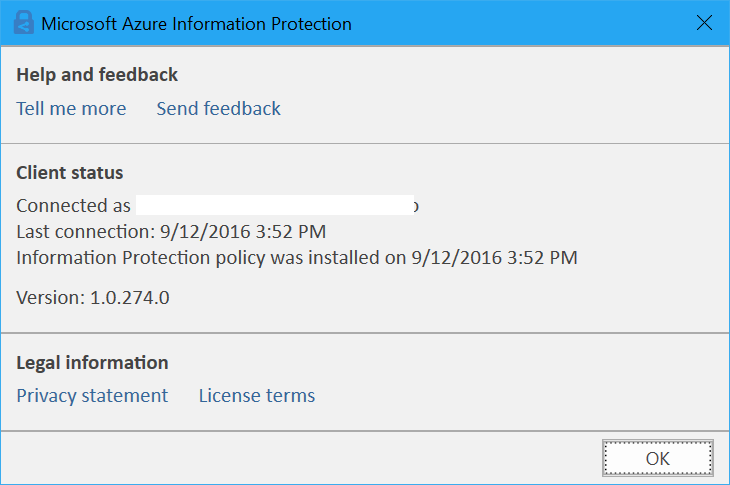This screenshot has height=485, width=730.
Task: Click the policy installed date and time
Action: point(494,258)
